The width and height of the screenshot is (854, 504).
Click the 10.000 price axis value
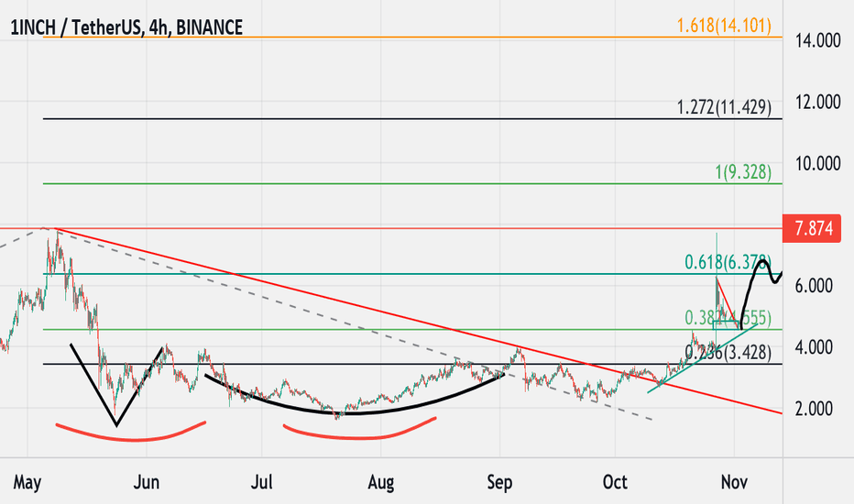click(x=817, y=163)
